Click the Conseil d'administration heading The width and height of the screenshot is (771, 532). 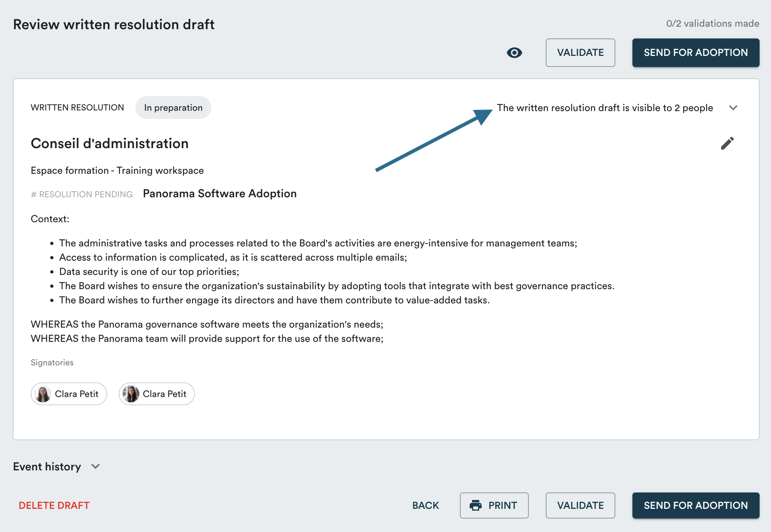[109, 143]
